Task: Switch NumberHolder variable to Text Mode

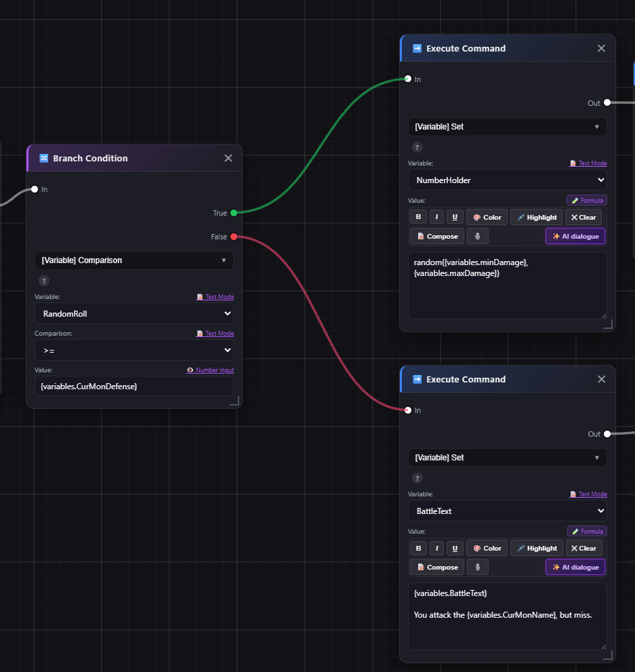Action: (588, 163)
